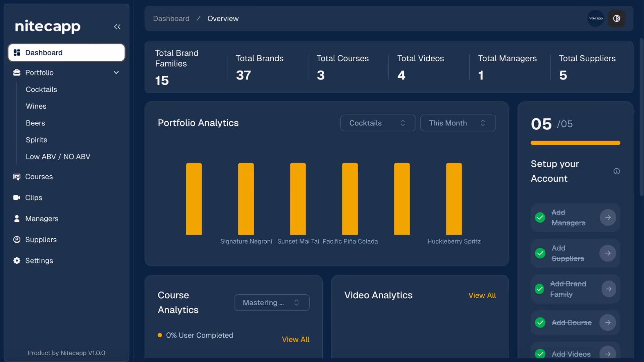Click the Dashboard breadcrumb link
The height and width of the screenshot is (362, 644).
click(171, 18)
